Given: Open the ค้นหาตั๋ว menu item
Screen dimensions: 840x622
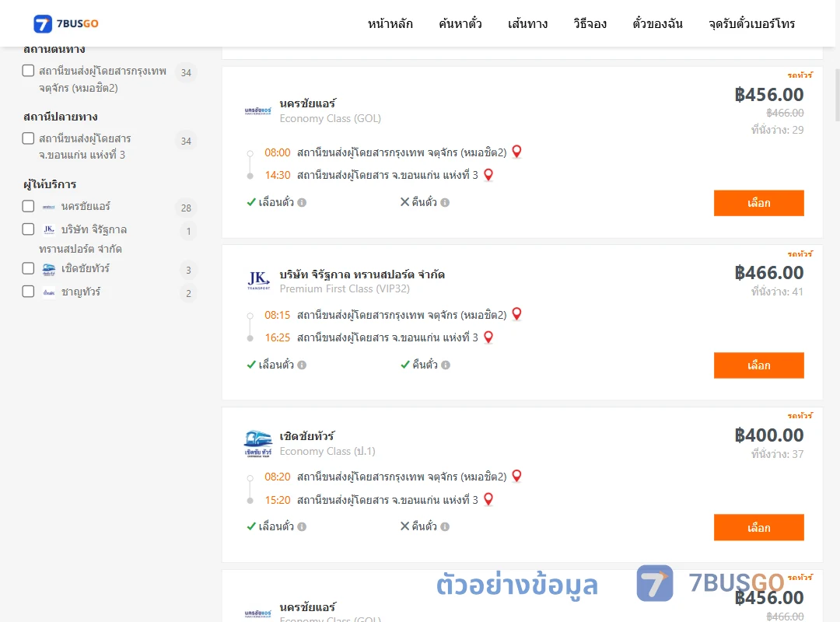Looking at the screenshot, I should [460, 23].
